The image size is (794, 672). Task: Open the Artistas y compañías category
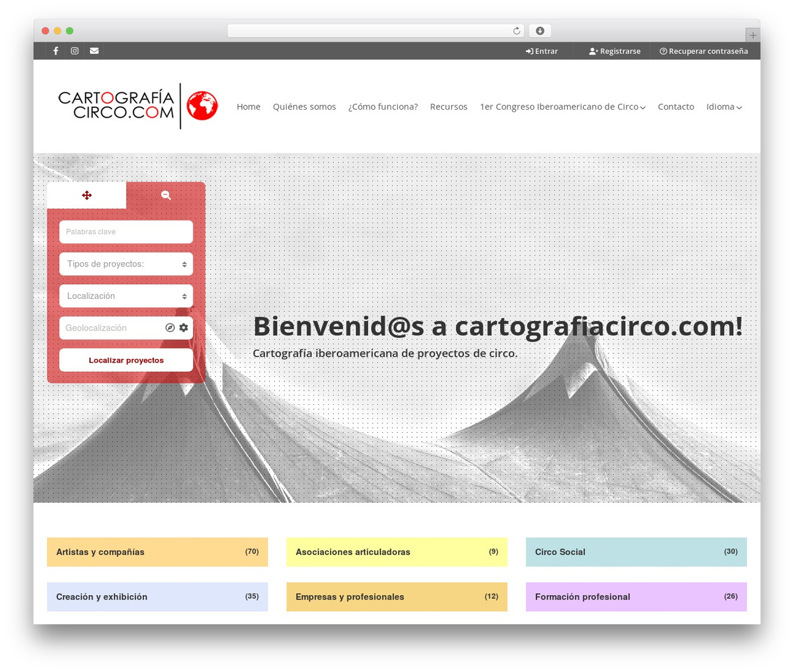pyautogui.click(x=158, y=552)
